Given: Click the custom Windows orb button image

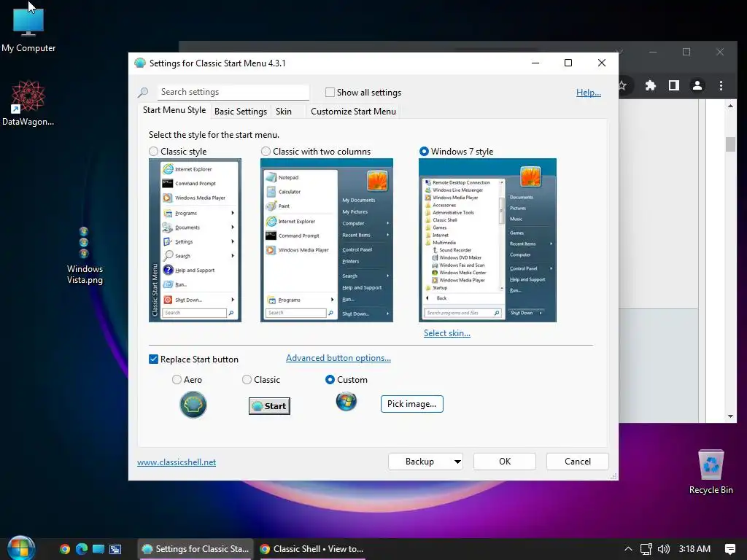Looking at the screenshot, I should pyautogui.click(x=347, y=401).
